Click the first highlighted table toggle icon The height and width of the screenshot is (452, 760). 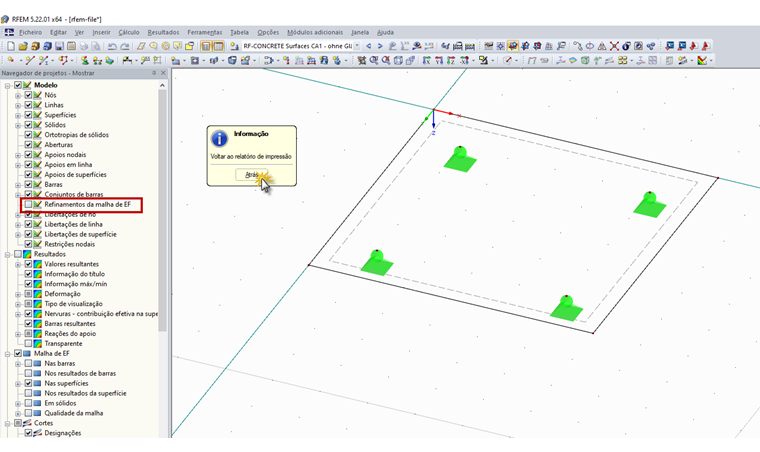click(206, 46)
